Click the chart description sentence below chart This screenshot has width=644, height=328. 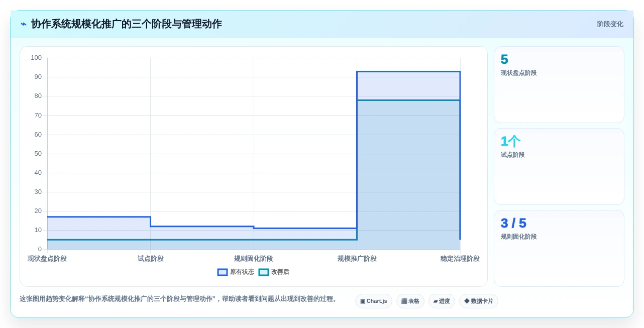pos(179,299)
